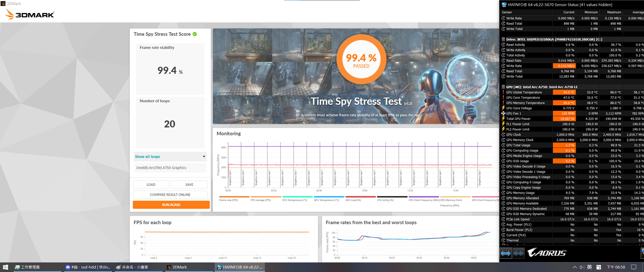
Task: Click the SAVE button
Action: click(189, 184)
